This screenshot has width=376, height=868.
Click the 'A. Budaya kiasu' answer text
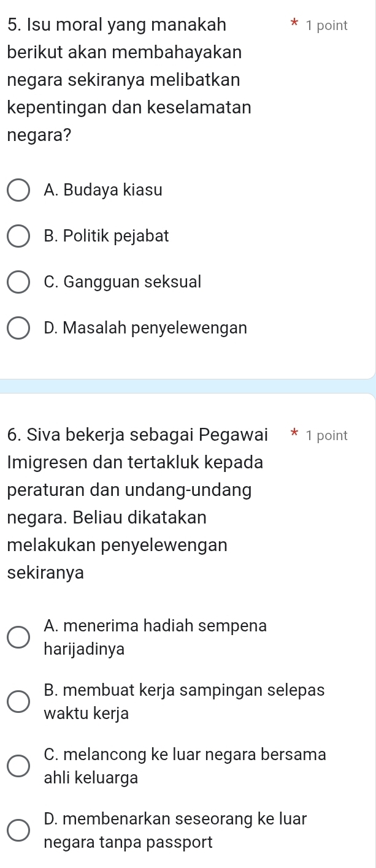coord(103,191)
